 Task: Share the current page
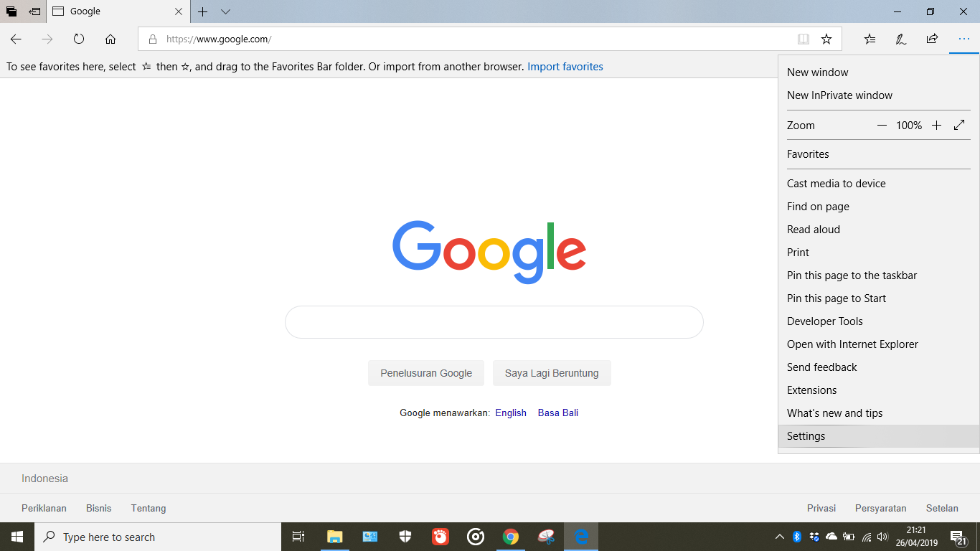tap(931, 39)
